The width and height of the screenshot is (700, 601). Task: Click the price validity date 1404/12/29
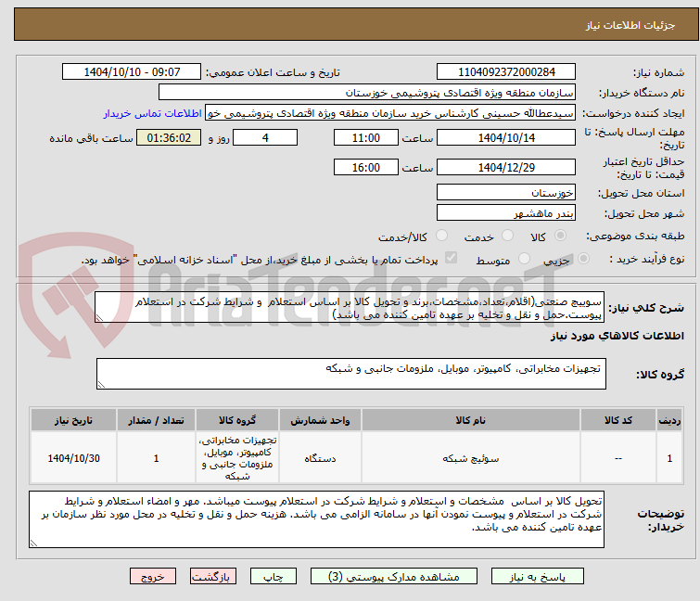[x=506, y=168]
